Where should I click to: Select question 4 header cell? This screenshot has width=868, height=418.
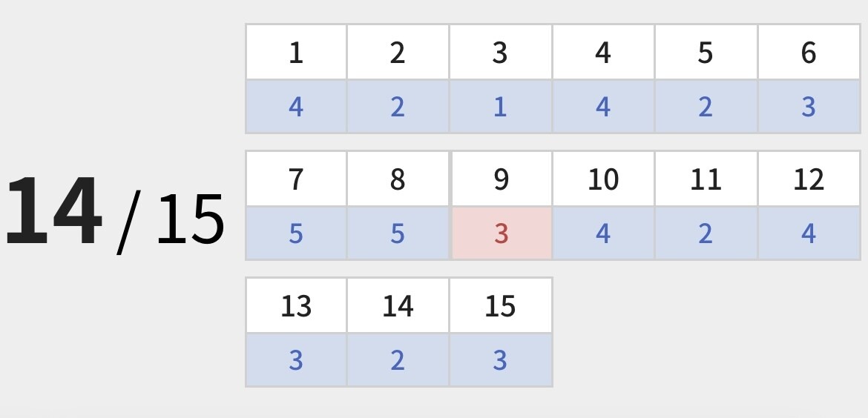coord(603,52)
